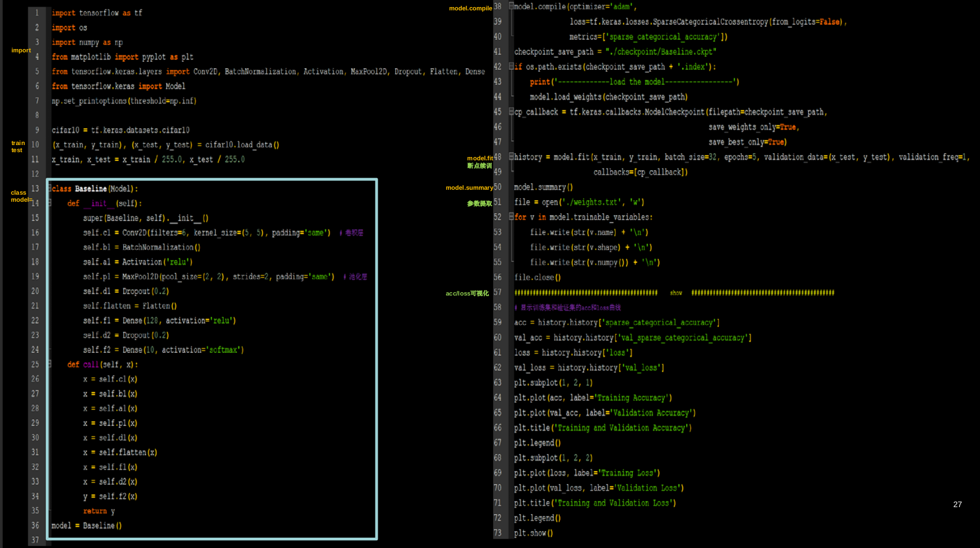Screen dimensions: 980x548
Task: Click the self.p1 = MaxPool2D line
Action: [225, 277]
